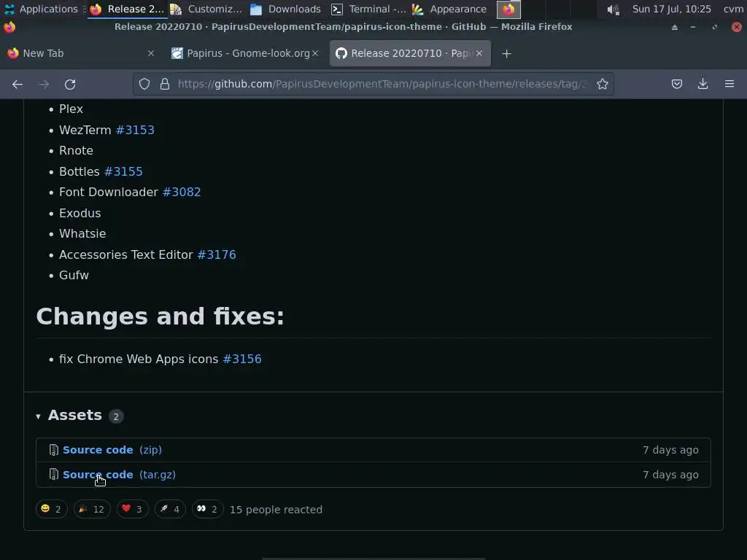This screenshot has height=560, width=747.
Task: Switch to Terminal window in taskbar
Action: tap(368, 9)
